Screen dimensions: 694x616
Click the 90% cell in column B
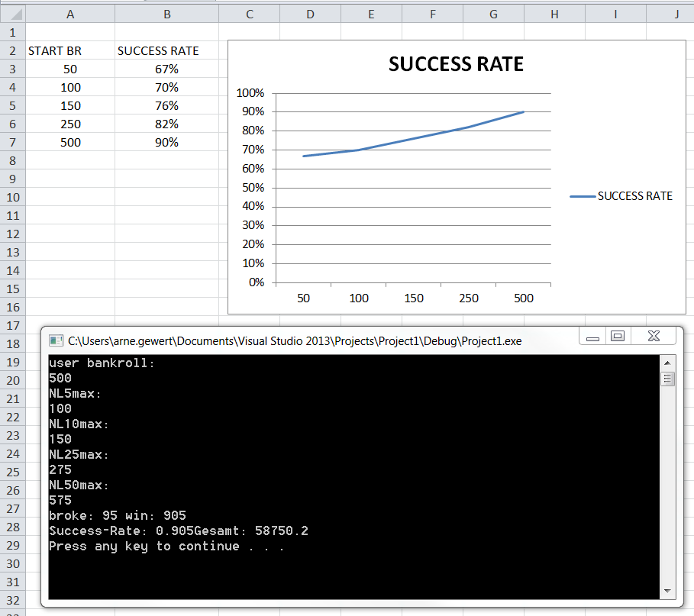[167, 143]
